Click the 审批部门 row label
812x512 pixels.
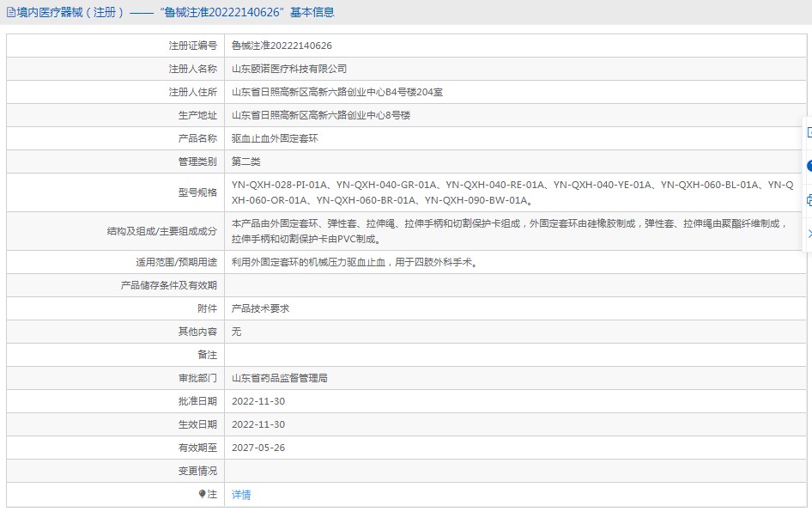[x=197, y=378]
